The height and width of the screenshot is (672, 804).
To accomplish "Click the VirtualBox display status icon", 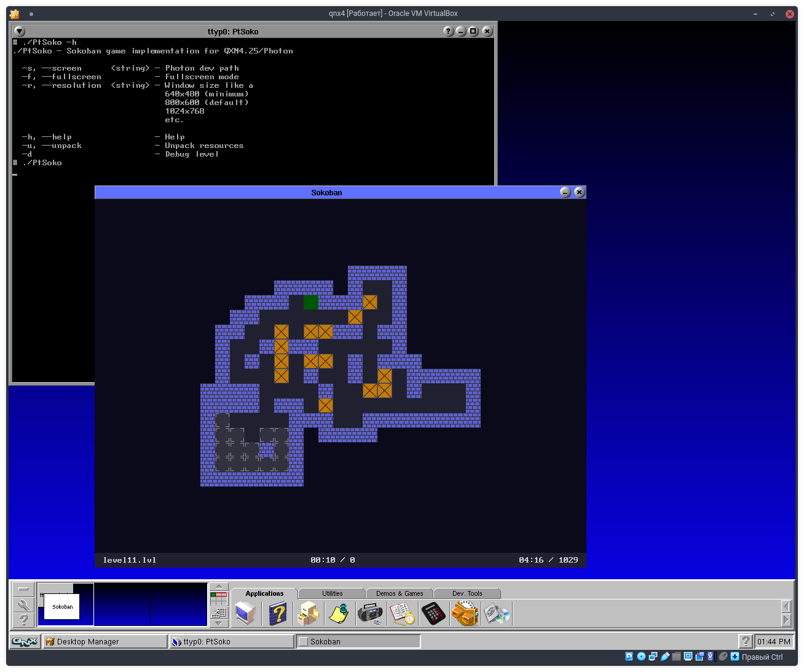I will coord(688,657).
